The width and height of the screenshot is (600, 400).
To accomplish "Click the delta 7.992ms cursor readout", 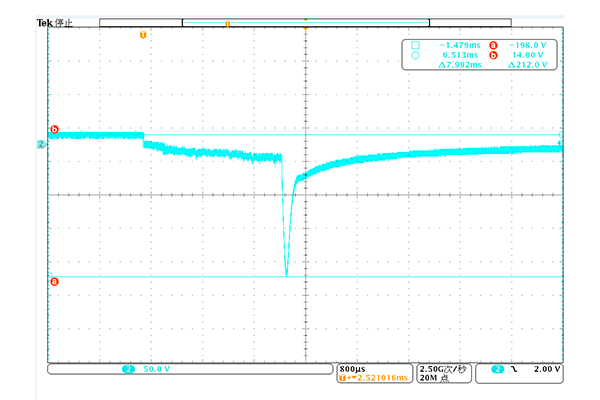I will click(459, 65).
